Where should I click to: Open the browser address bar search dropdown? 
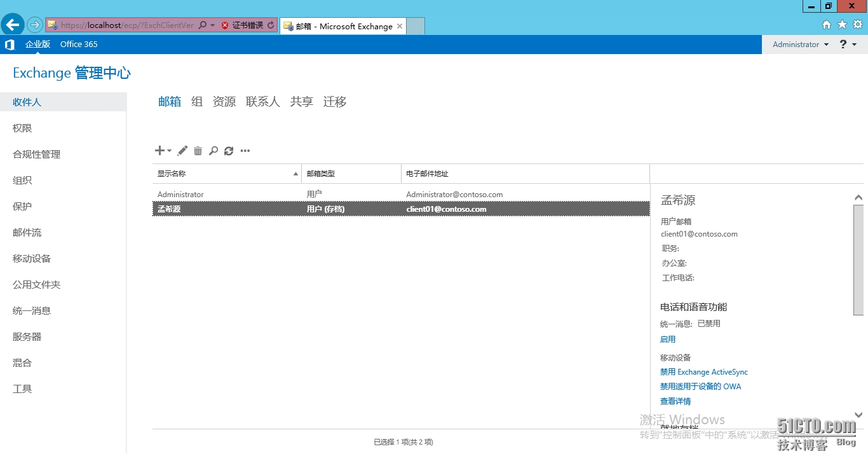(207, 25)
